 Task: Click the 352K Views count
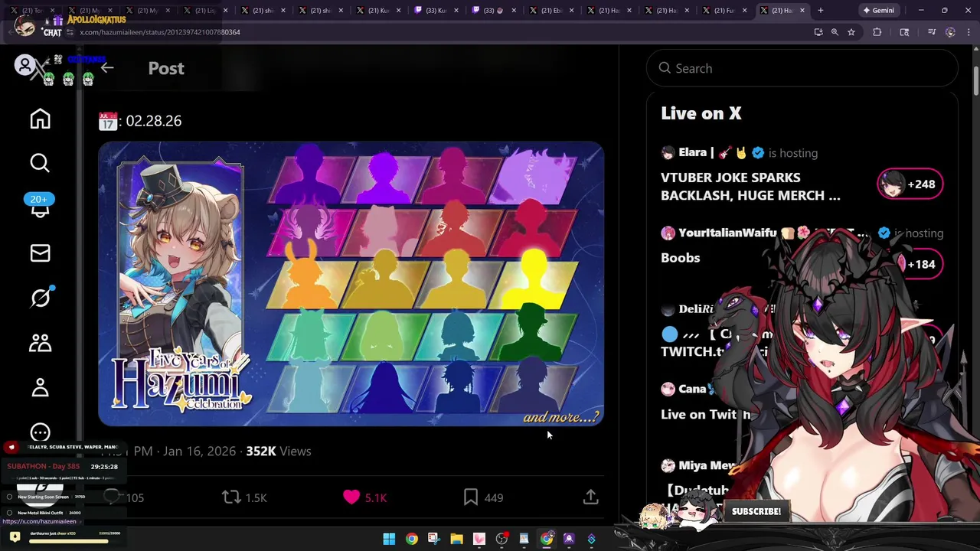pos(278,451)
